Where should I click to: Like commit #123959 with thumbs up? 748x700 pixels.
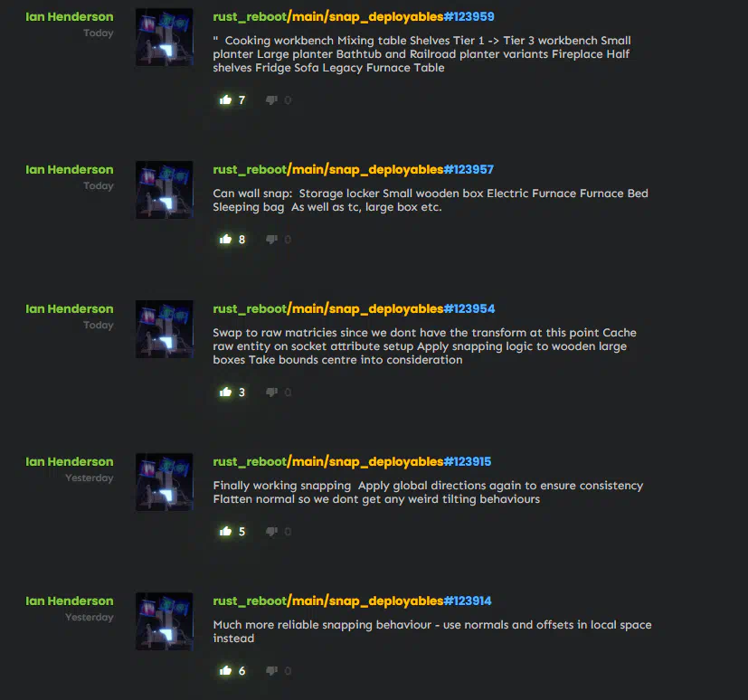[225, 99]
